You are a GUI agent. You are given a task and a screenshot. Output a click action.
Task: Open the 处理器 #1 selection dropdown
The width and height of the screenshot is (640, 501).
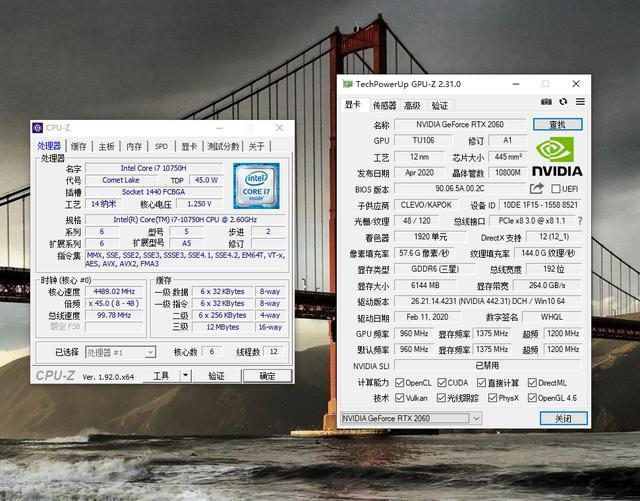tap(120, 352)
